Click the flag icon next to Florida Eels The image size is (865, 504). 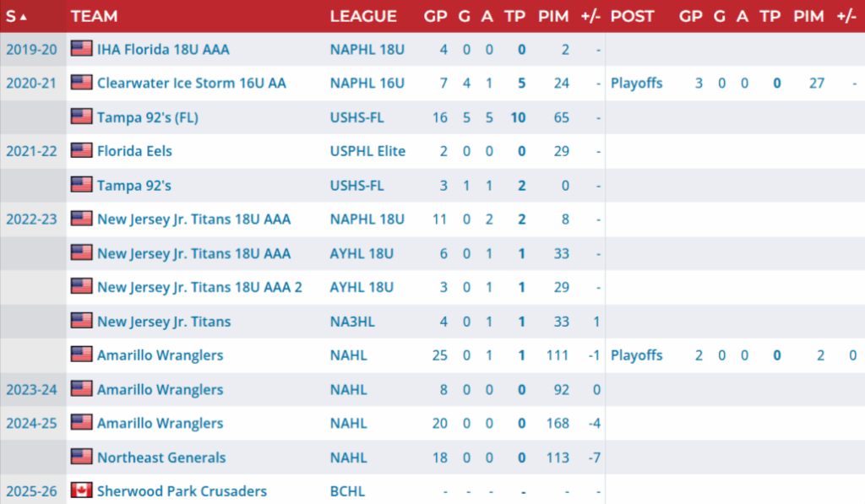(82, 150)
